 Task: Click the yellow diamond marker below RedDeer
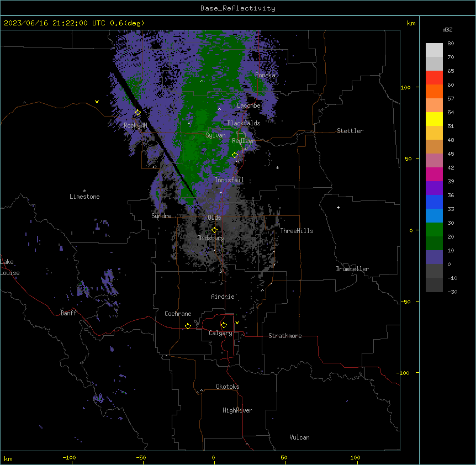235,155
